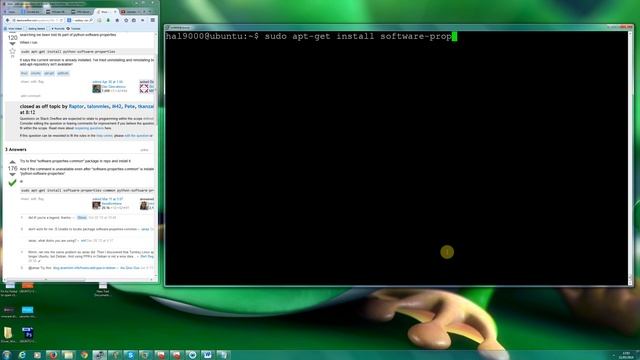
Task: Open Microsoft Word from the taskbar
Action: click(207, 355)
